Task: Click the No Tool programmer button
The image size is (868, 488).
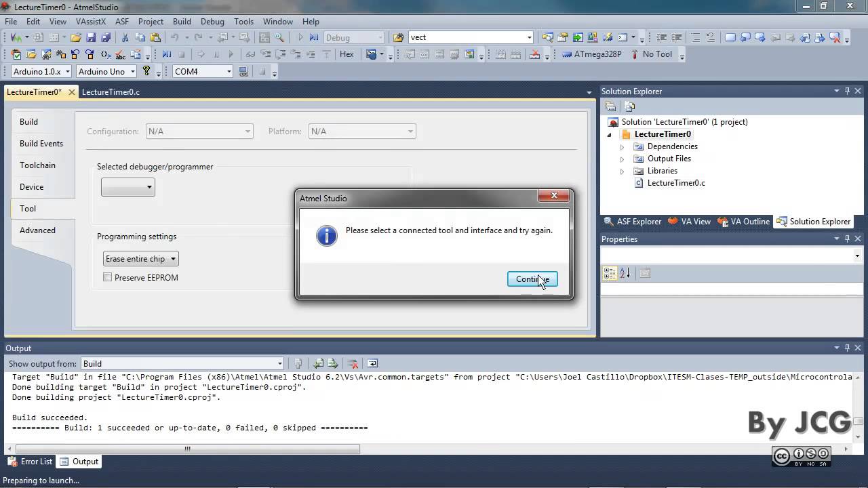Action: [651, 54]
